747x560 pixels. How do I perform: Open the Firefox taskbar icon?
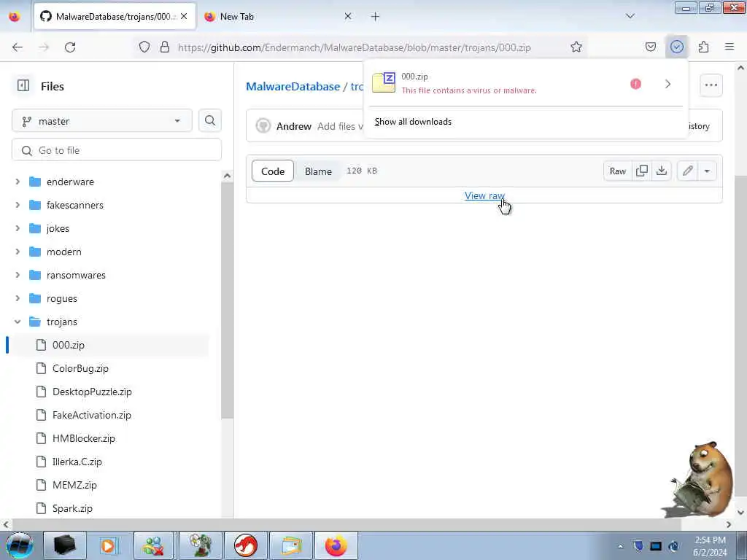336,545
